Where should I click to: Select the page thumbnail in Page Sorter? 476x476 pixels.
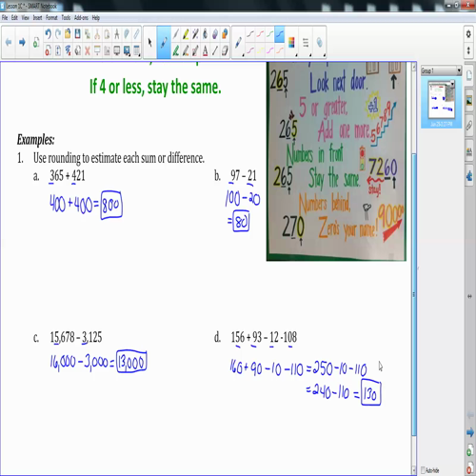442,101
